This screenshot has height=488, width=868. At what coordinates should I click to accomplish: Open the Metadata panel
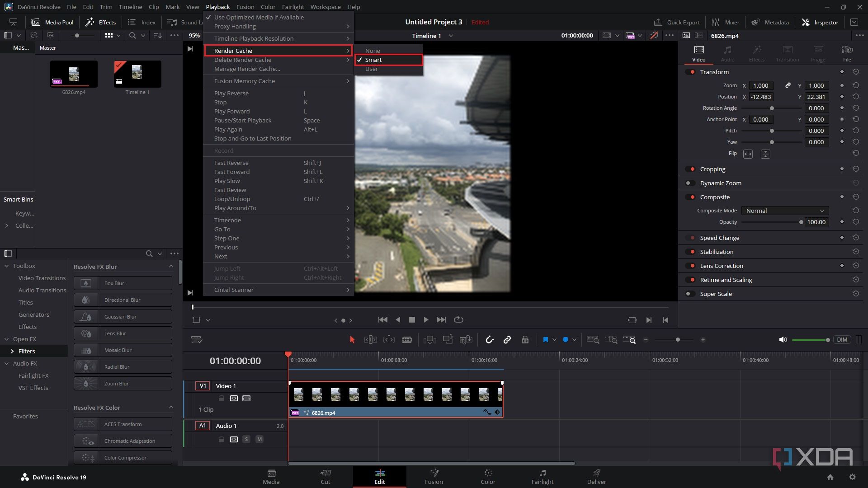pos(770,22)
